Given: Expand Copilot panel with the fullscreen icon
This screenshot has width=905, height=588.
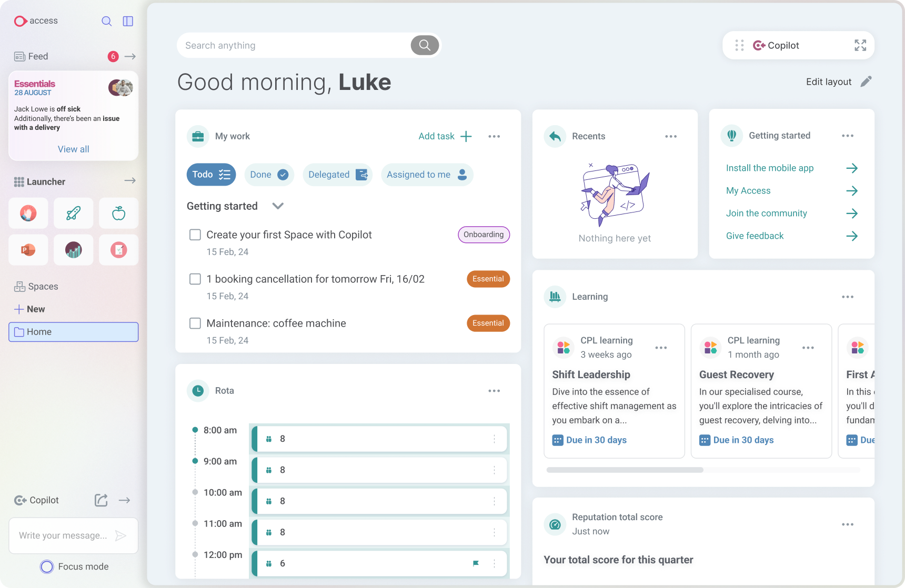Looking at the screenshot, I should tap(860, 45).
